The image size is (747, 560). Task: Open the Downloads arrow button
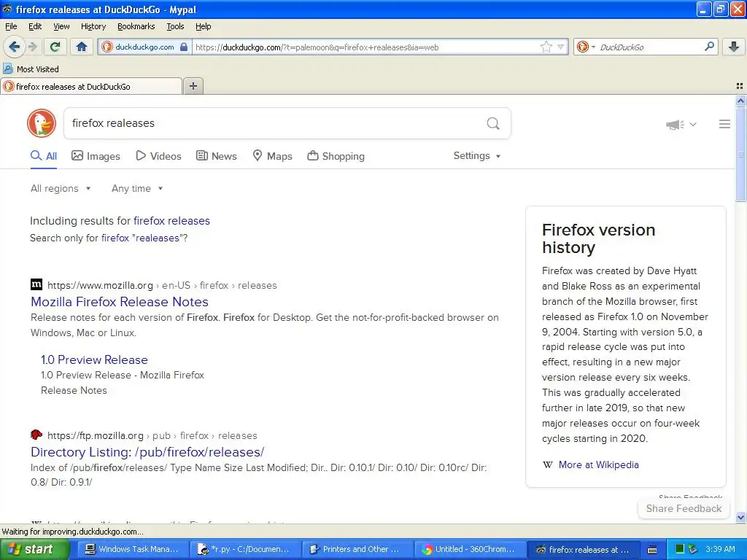click(x=734, y=47)
